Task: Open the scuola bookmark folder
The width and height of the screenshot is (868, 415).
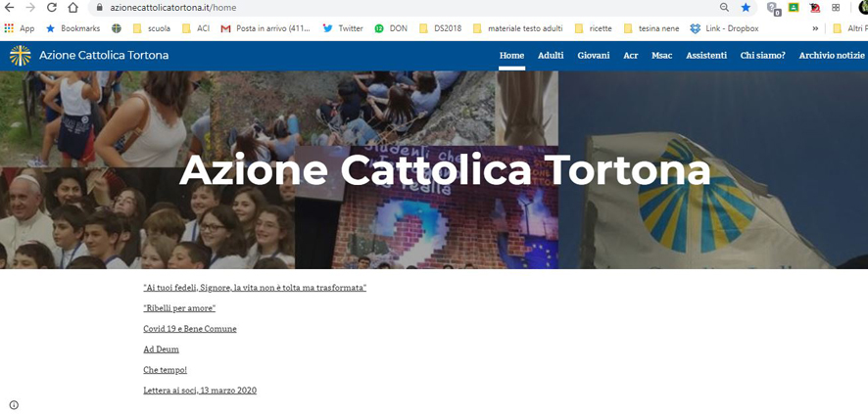Action: pyautogui.click(x=151, y=28)
